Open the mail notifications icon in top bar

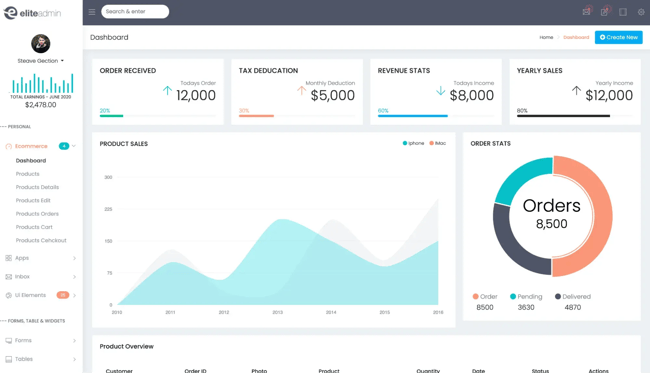(587, 12)
